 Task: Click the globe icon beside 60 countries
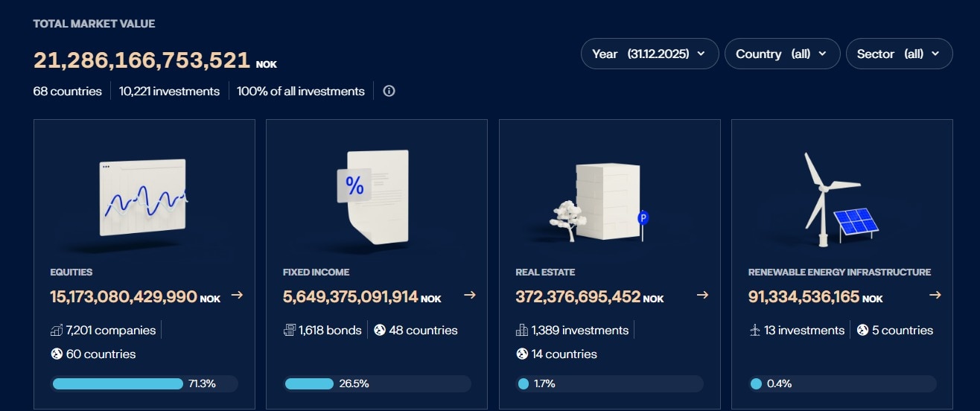coord(56,354)
